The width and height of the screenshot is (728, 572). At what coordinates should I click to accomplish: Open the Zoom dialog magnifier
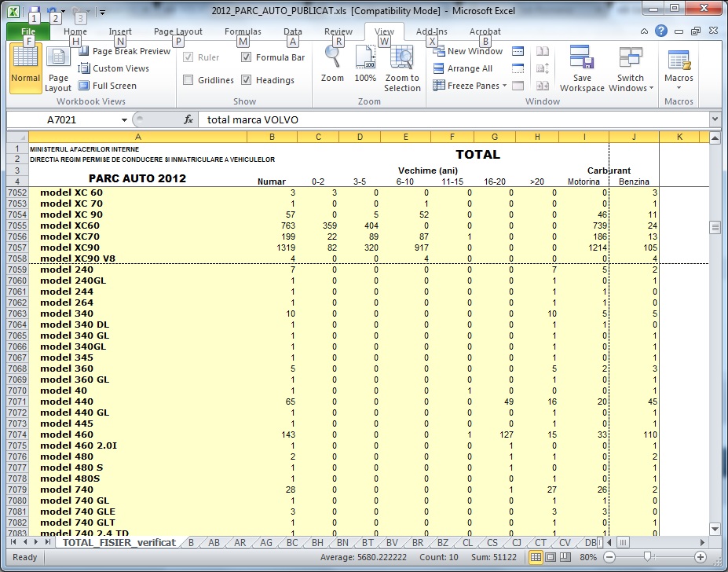coord(332,65)
